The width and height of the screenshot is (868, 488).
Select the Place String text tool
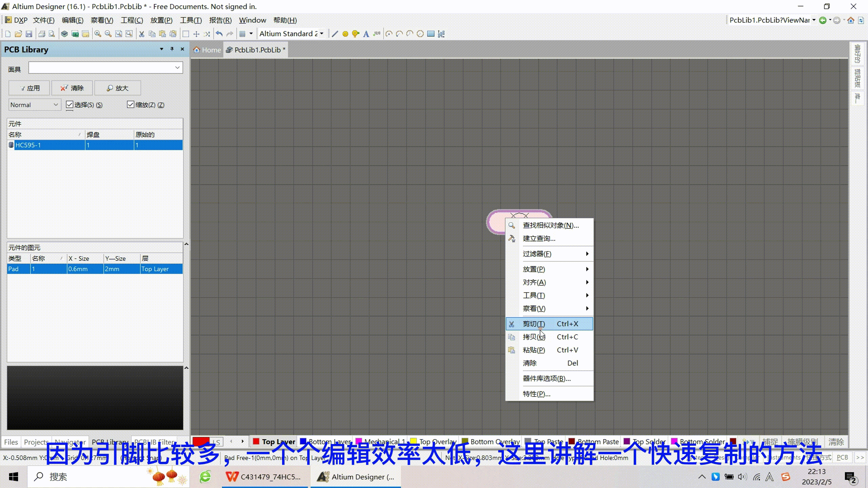click(366, 34)
